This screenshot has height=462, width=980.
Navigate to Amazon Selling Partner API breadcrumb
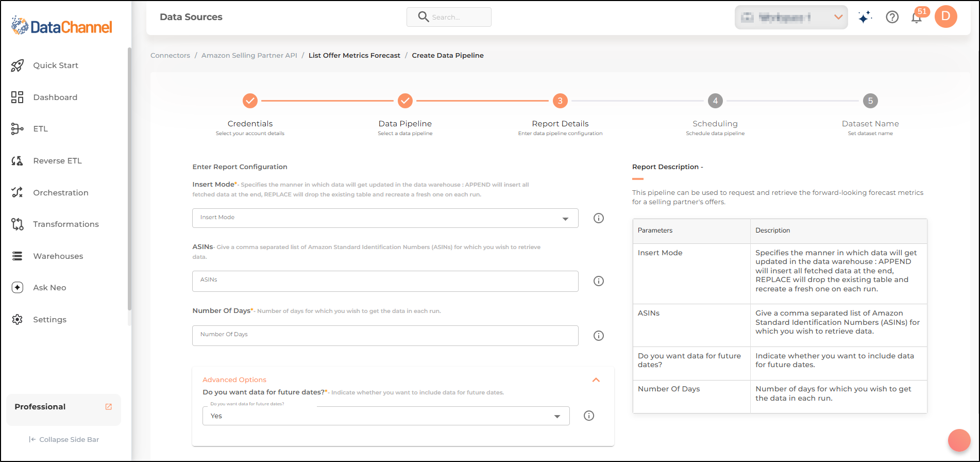pyautogui.click(x=249, y=55)
